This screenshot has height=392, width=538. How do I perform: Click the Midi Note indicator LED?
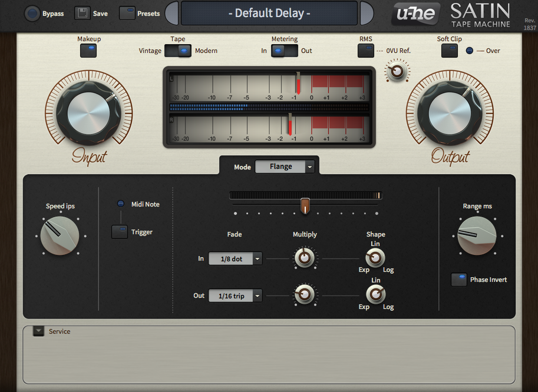point(120,204)
